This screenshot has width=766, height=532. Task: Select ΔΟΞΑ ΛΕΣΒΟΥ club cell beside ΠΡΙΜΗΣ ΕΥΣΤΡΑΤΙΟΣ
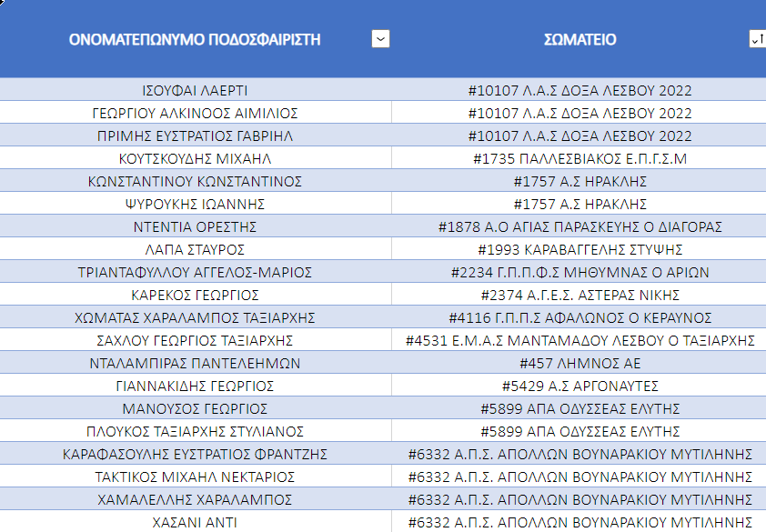tap(579, 135)
